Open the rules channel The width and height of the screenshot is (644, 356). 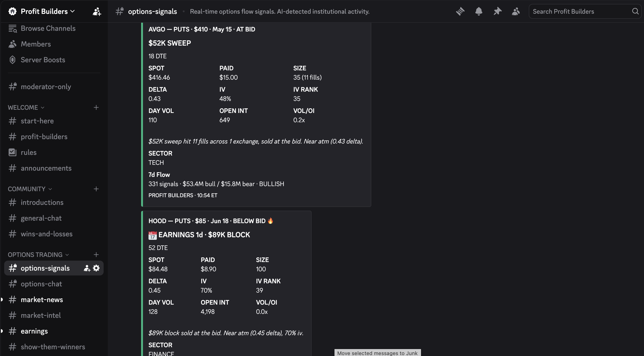click(x=54, y=152)
